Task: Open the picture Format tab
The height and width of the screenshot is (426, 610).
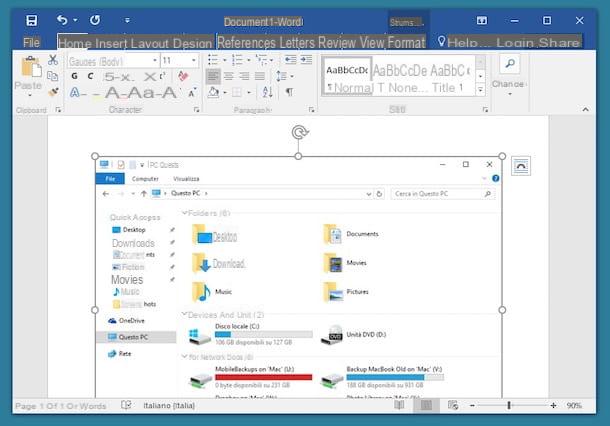Action: pyautogui.click(x=406, y=43)
